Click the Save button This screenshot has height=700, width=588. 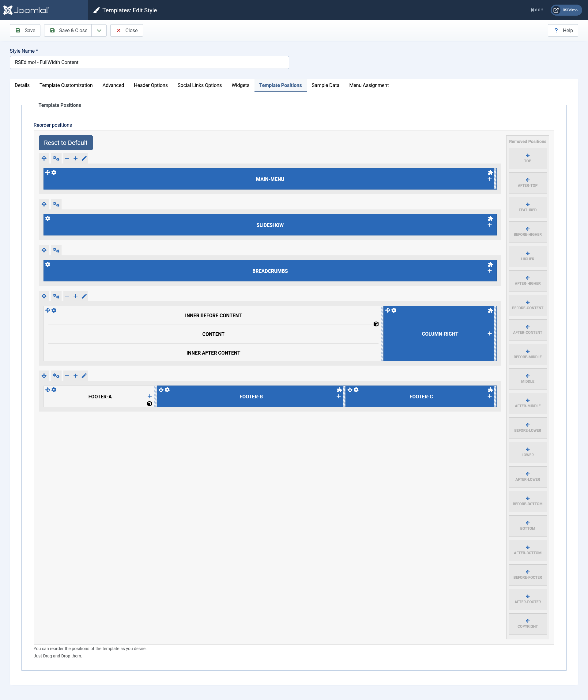(25, 30)
